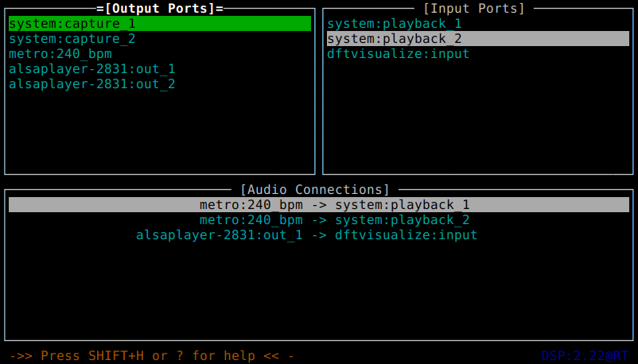Image resolution: width=638 pixels, height=364 pixels.
Task: Click the highlighted green capture_1 row bar
Action: [x=160, y=24]
